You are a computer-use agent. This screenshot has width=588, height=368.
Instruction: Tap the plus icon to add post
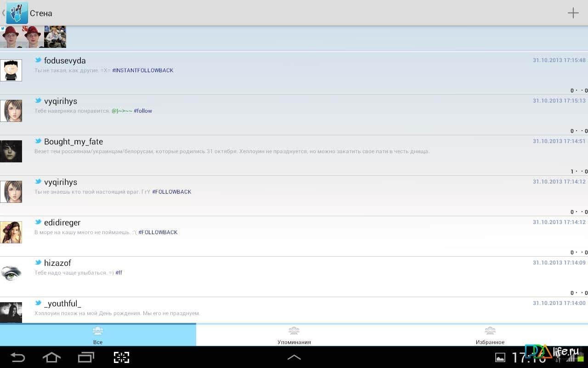(573, 13)
